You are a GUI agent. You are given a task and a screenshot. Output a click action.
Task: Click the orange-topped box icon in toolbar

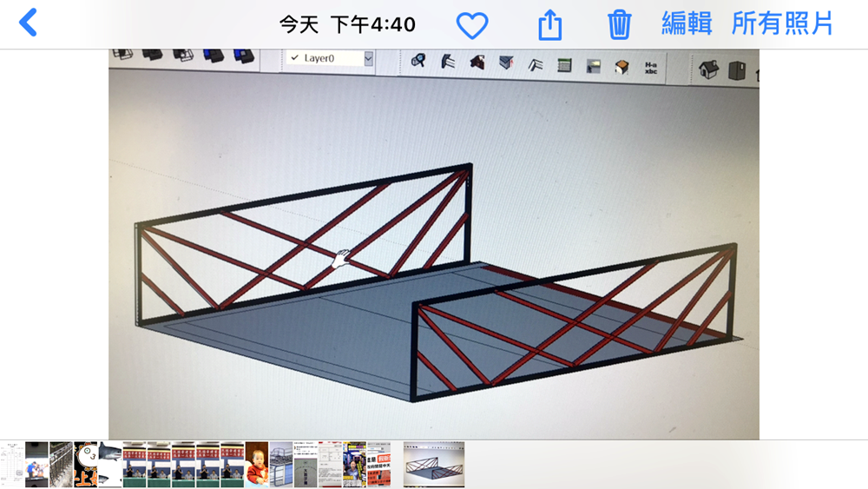tap(621, 66)
